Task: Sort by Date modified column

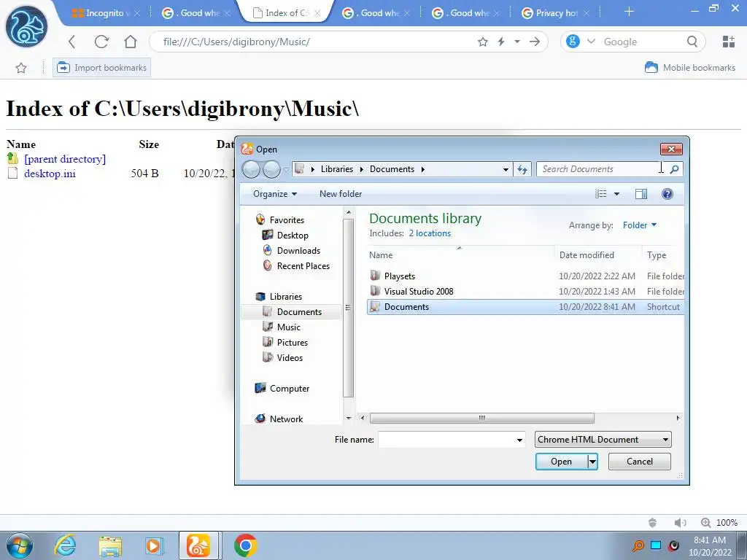Action: (x=587, y=254)
